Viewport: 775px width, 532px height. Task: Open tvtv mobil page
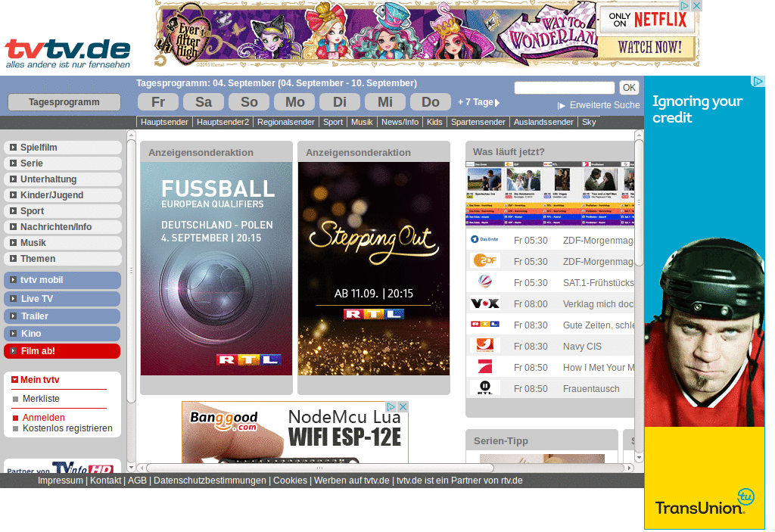pyautogui.click(x=62, y=280)
